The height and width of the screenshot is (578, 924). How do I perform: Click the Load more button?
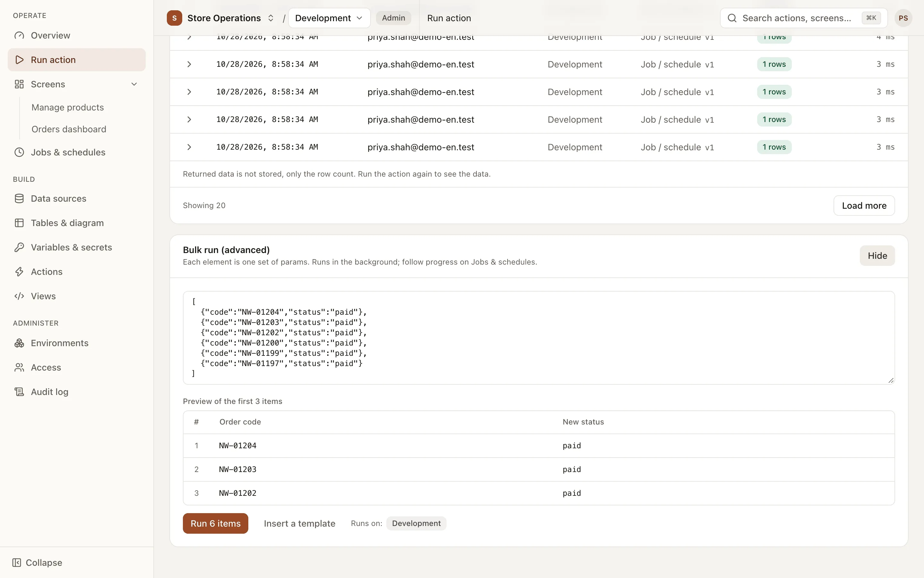(864, 206)
